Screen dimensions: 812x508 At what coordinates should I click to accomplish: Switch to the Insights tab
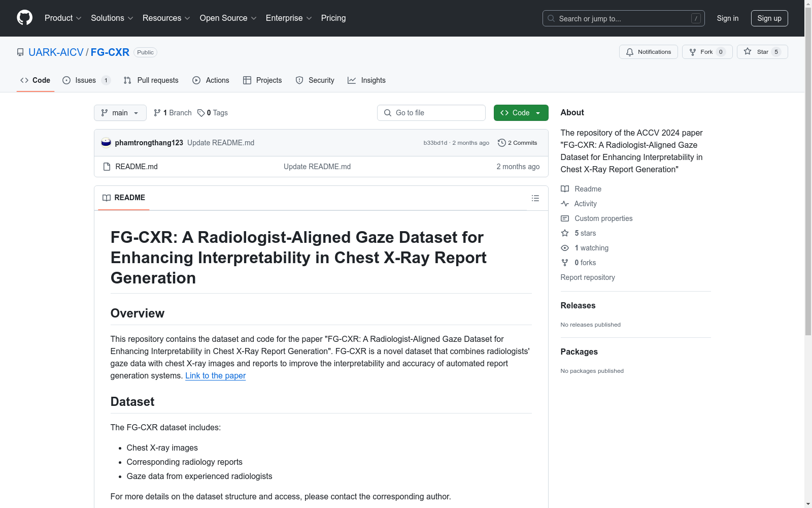(x=366, y=80)
